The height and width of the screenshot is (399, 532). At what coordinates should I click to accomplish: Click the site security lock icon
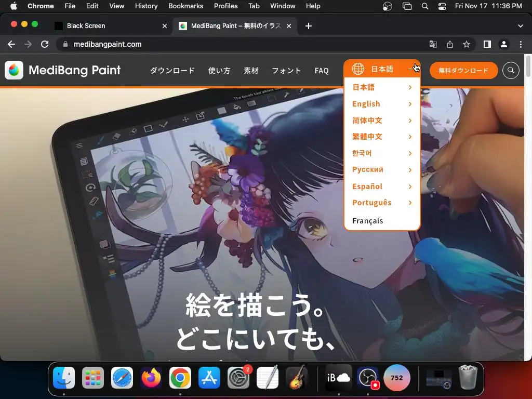click(66, 44)
